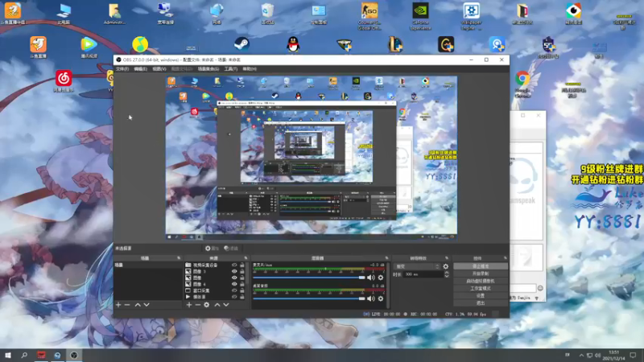Screen dimensions: 644x362
Task: Toggle the lock on 窗口采集 source
Action: click(x=242, y=290)
